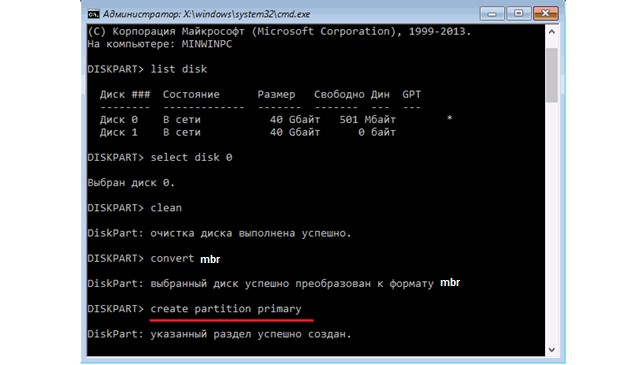Click 'указанный раздел успешно создан' message
This screenshot has width=638, height=365.
coord(251,334)
